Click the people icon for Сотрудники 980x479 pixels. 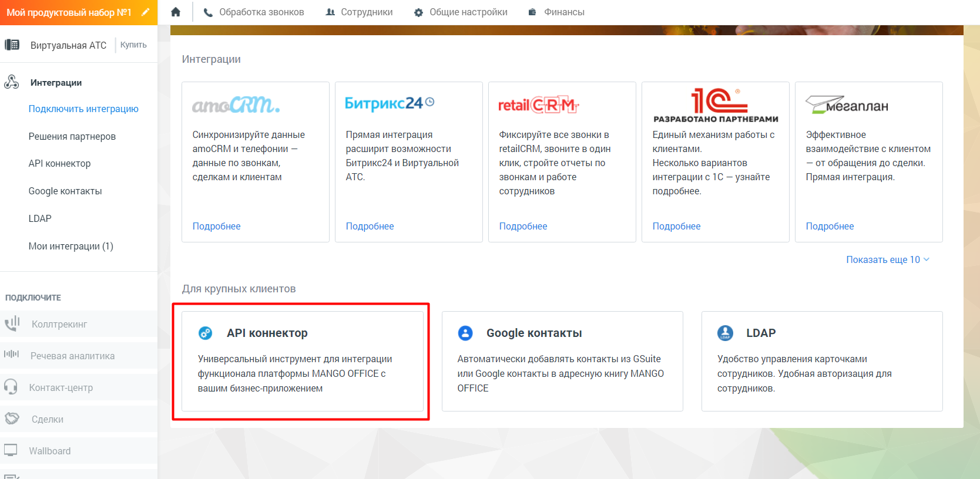tap(330, 12)
